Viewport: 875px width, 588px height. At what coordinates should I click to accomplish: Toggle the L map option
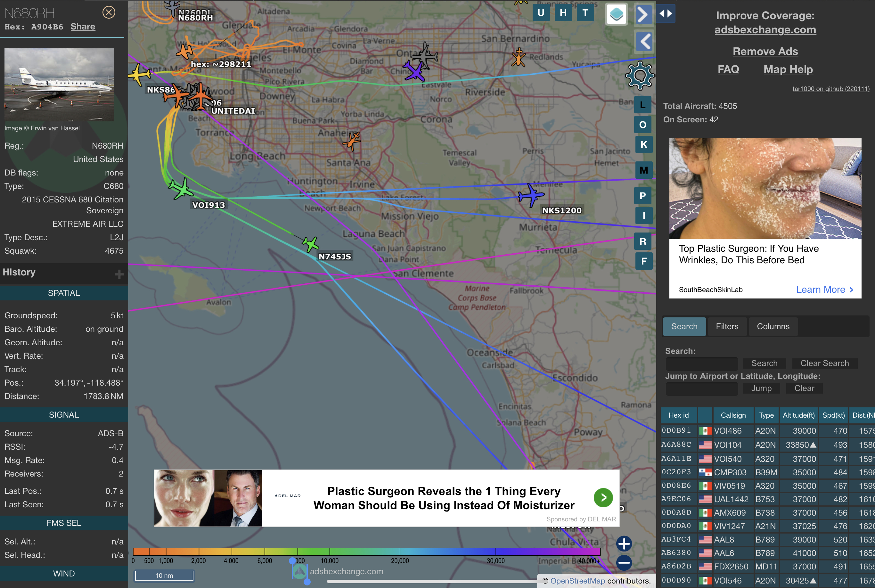pos(643,105)
